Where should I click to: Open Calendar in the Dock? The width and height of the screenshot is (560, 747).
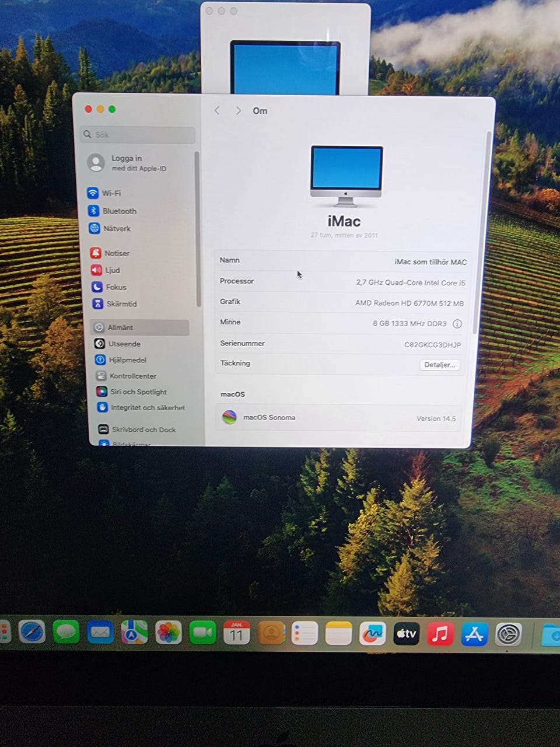point(236,633)
